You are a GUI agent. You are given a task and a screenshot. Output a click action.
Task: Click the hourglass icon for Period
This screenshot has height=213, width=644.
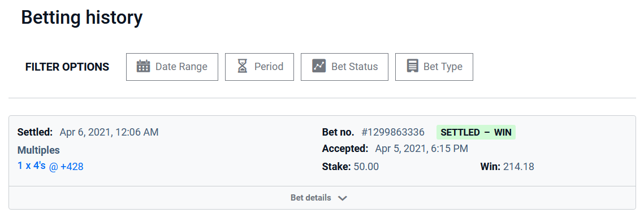point(243,67)
